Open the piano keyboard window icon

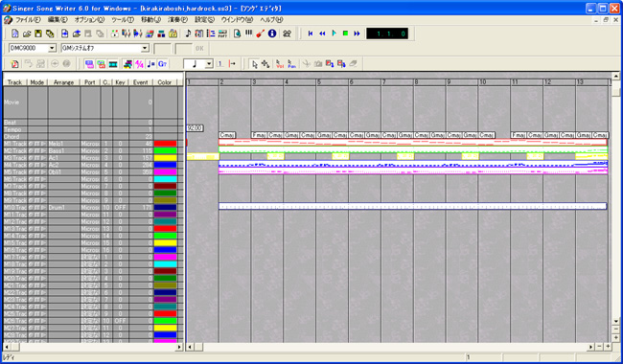pyautogui.click(x=249, y=34)
